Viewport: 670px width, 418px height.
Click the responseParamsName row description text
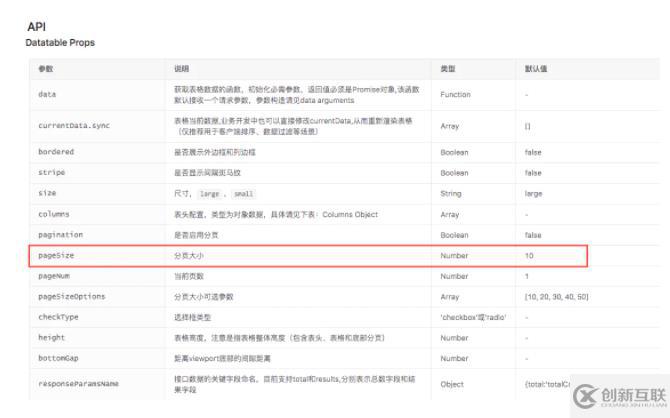(x=294, y=384)
